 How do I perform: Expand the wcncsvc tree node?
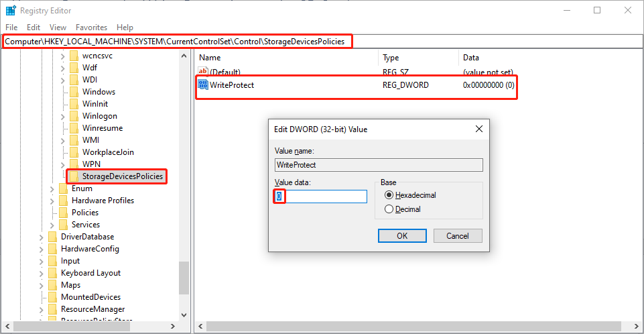(62, 56)
